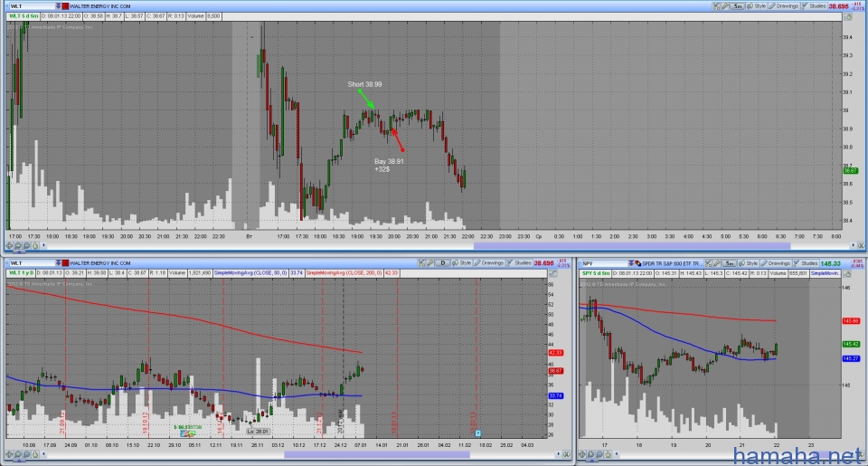The width and height of the screenshot is (868, 466).
Task: Click horizontal scrollbar thumb of top chart
Action: tap(631, 245)
